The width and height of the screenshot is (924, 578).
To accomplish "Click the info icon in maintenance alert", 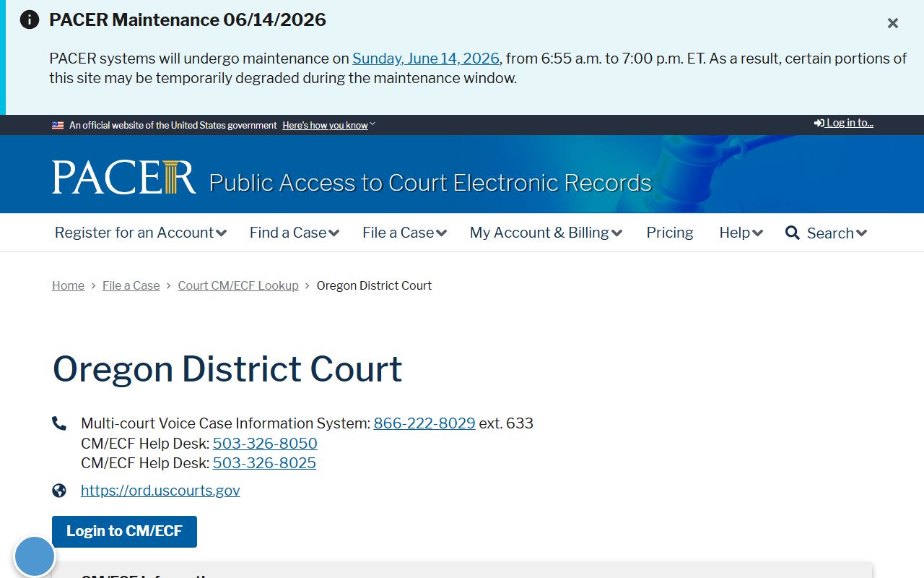I will 30,20.
